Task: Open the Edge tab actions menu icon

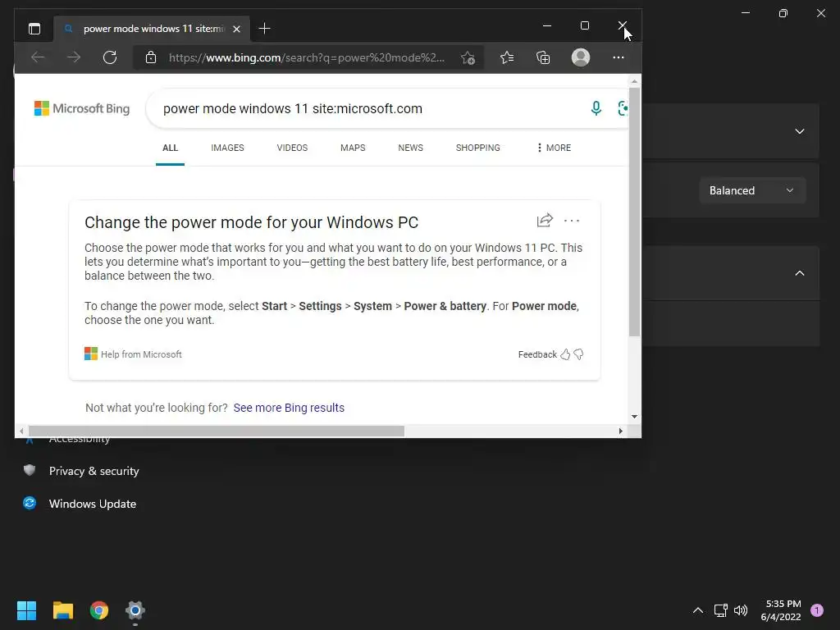Action: click(34, 29)
